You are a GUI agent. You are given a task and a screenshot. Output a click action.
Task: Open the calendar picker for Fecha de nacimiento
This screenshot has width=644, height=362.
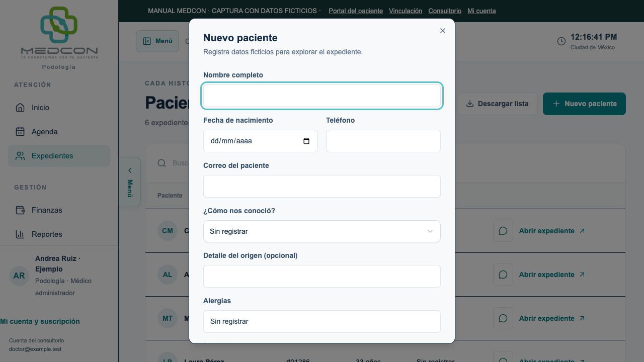(x=306, y=141)
